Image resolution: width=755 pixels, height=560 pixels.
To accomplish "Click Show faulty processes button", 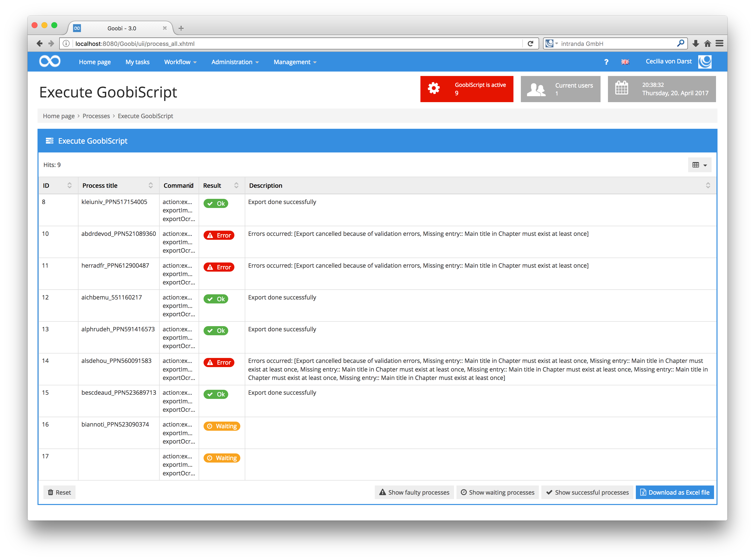I will [x=414, y=492].
